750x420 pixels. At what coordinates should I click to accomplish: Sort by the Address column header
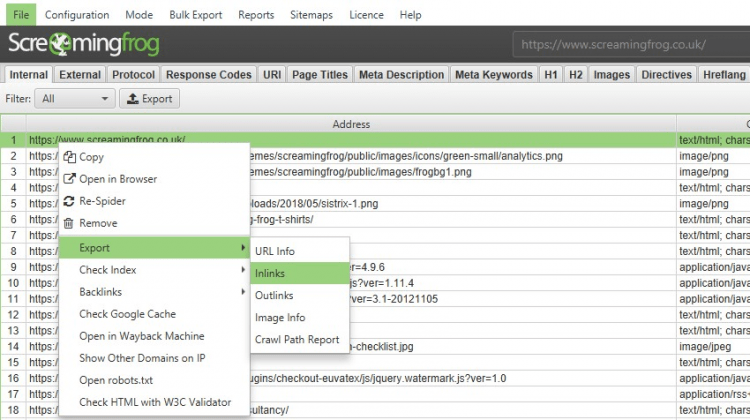point(350,125)
